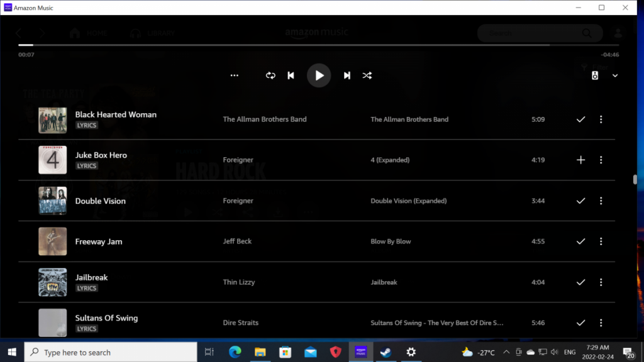This screenshot has height=362, width=644.
Task: Remove Black Hearted Woman from library checkmark
Action: (580, 119)
